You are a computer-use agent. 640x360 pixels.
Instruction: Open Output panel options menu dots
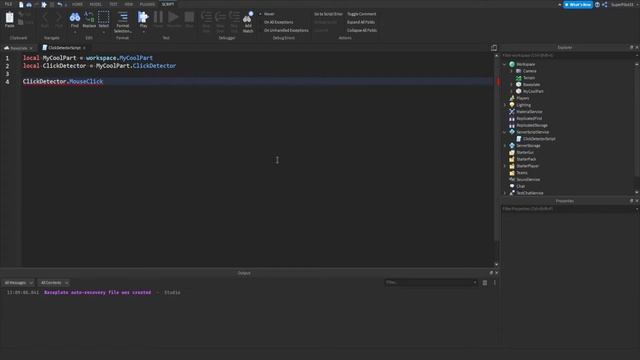click(495, 282)
